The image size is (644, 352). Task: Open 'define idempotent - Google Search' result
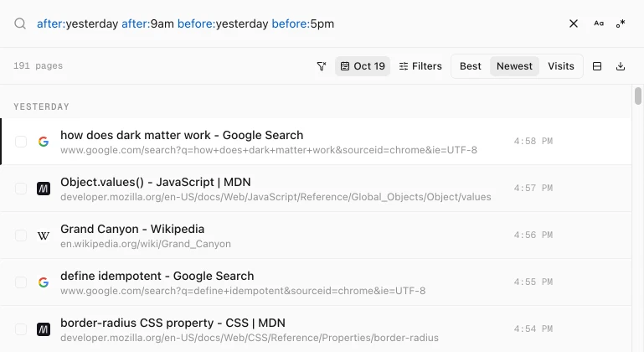coord(157,276)
